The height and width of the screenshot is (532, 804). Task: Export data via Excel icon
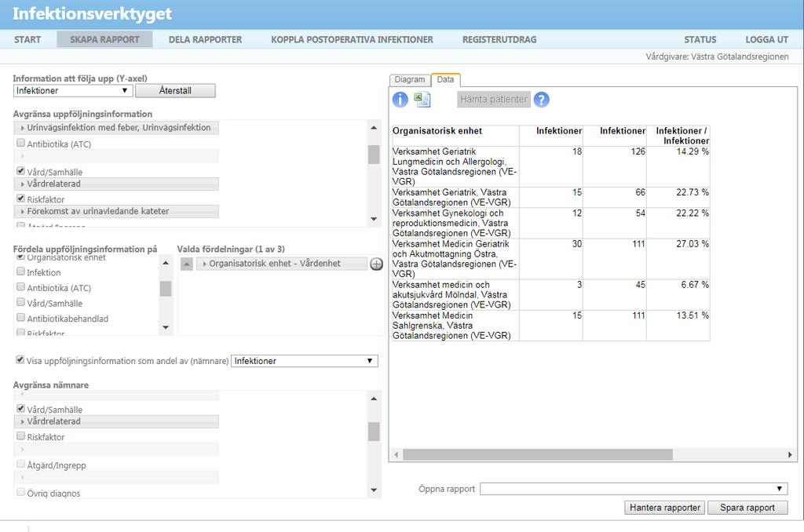(422, 100)
